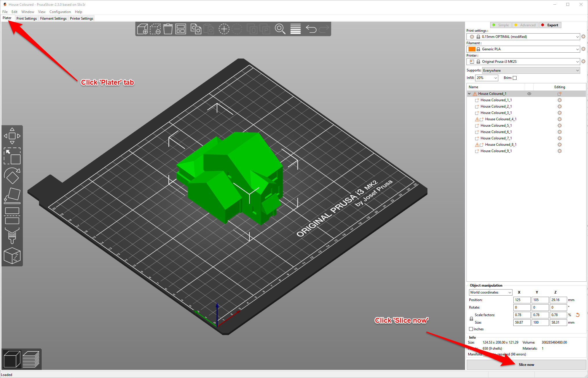Click the orange filament color swatch
The height and width of the screenshot is (378, 588).
(x=472, y=49)
